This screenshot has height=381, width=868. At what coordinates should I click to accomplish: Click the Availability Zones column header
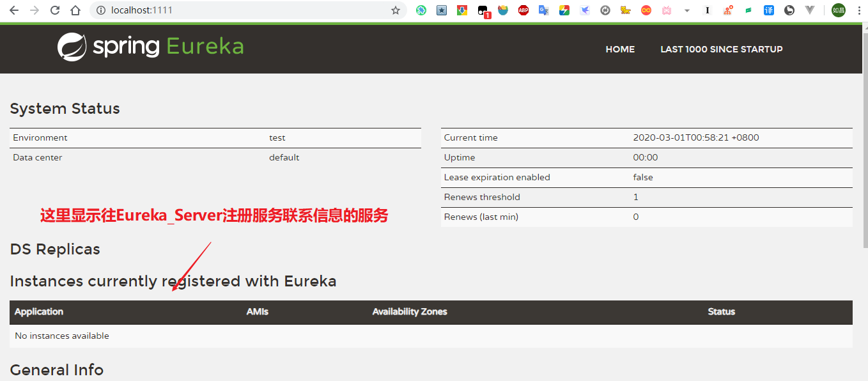click(410, 312)
